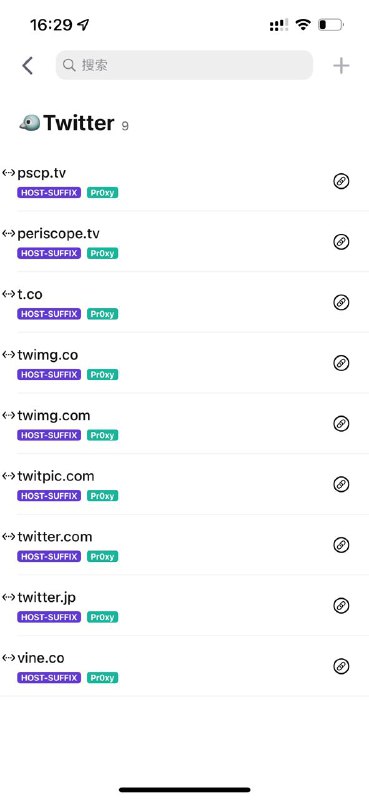Go back using the left chevron

(28, 65)
